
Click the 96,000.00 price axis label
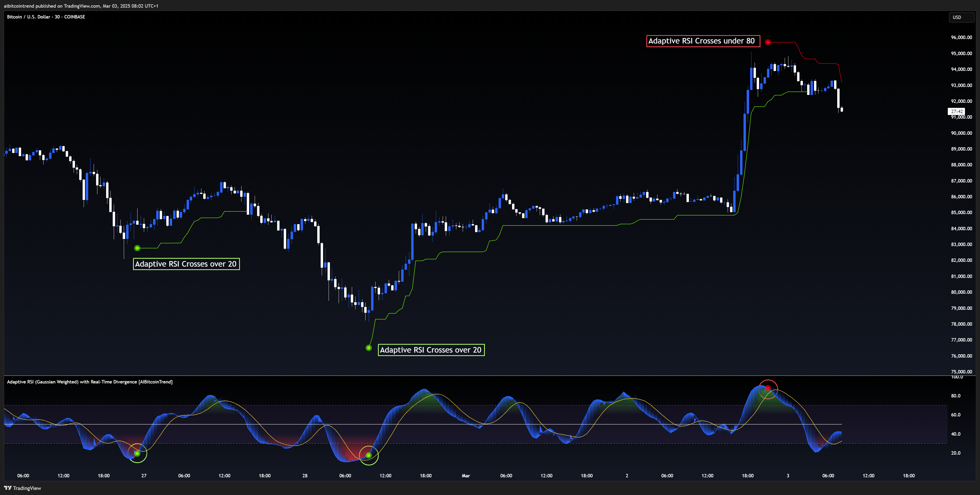tap(961, 37)
